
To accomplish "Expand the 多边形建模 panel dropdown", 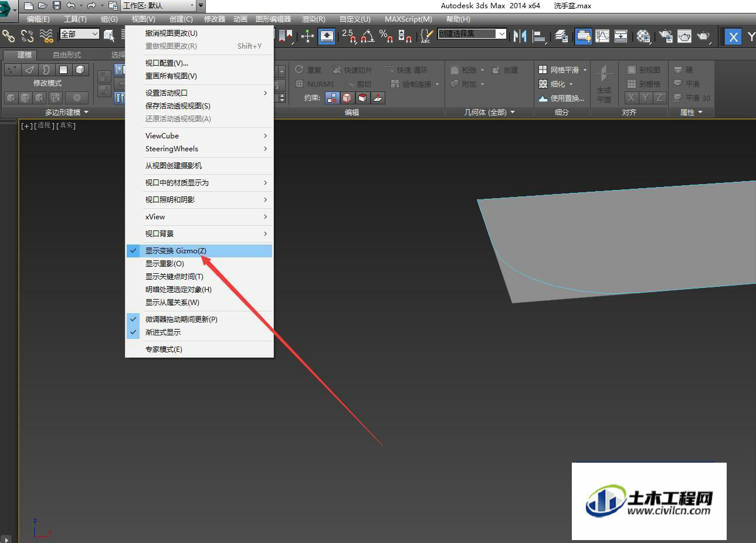I will [x=67, y=112].
